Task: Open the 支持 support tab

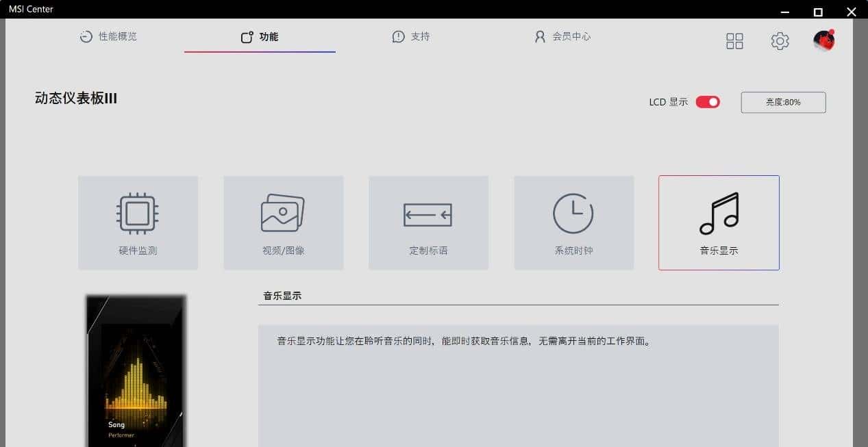Action: (410, 37)
